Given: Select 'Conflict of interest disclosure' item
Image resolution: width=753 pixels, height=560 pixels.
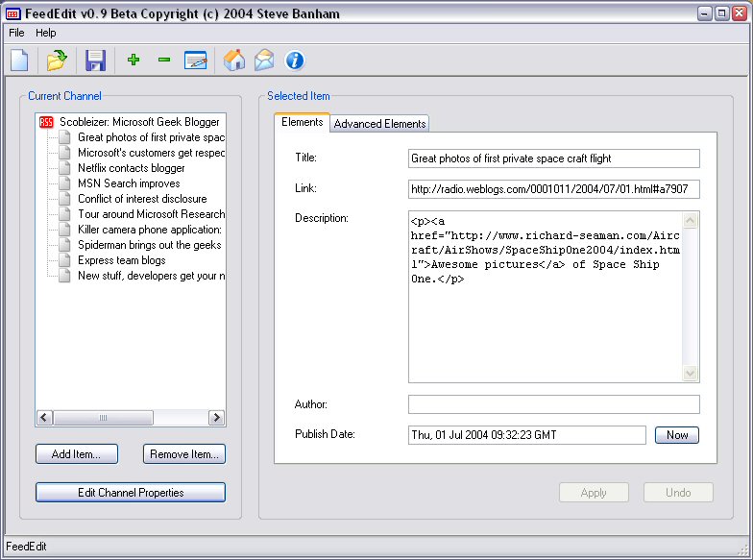Looking at the screenshot, I should click(142, 199).
